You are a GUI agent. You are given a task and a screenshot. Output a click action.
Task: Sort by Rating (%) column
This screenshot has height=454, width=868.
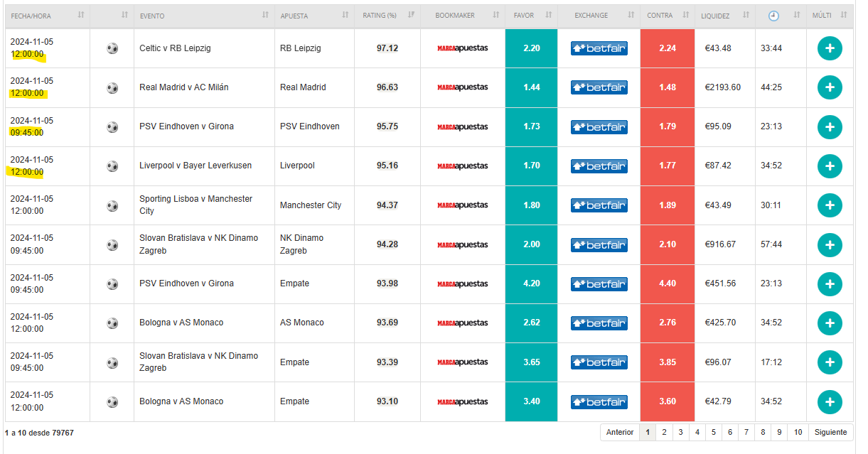(380, 15)
